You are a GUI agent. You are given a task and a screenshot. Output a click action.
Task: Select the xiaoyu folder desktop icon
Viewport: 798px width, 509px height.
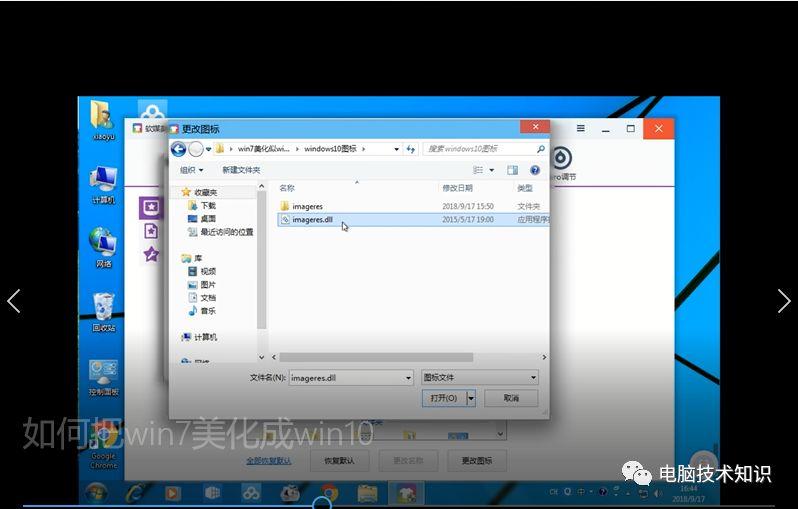103,120
